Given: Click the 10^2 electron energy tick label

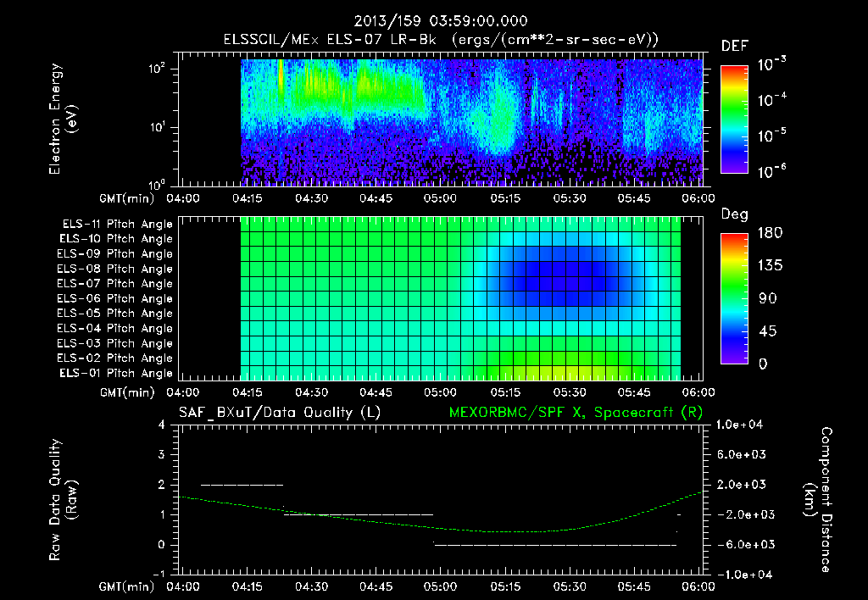Looking at the screenshot, I should [157, 69].
